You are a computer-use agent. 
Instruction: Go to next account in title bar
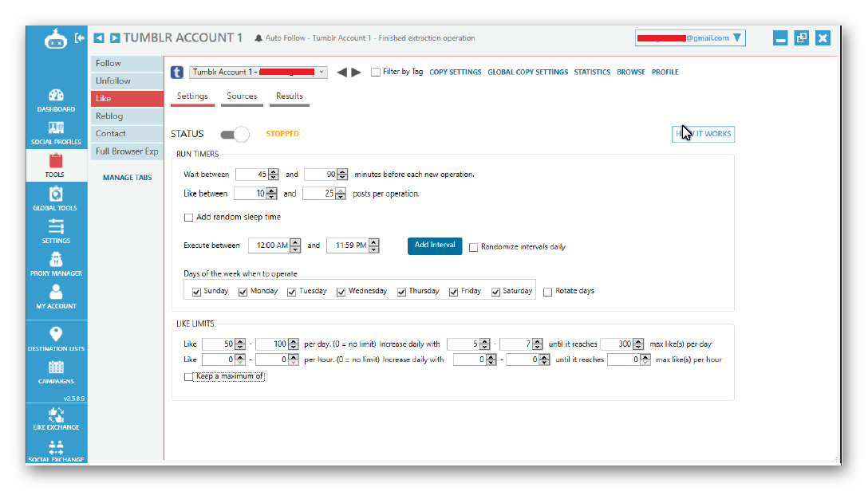point(115,37)
